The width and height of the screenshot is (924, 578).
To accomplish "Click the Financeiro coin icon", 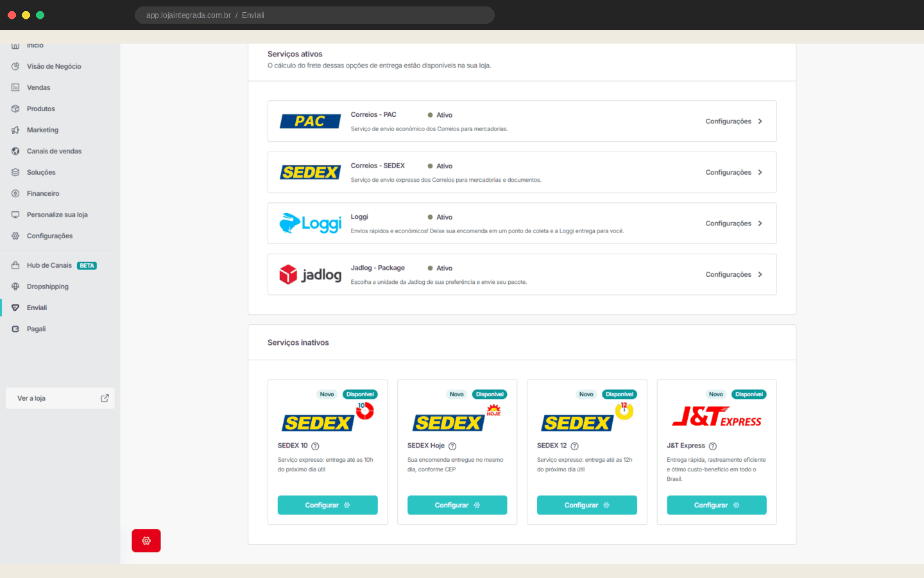I will tap(15, 193).
